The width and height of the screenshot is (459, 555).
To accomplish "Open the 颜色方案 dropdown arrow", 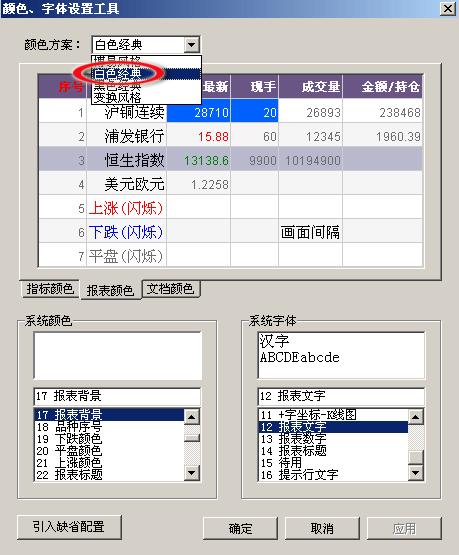I will tap(191, 45).
